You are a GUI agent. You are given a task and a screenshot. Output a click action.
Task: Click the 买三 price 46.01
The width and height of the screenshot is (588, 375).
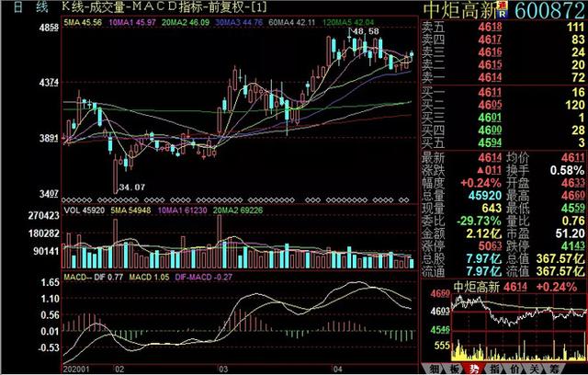pyautogui.click(x=490, y=118)
